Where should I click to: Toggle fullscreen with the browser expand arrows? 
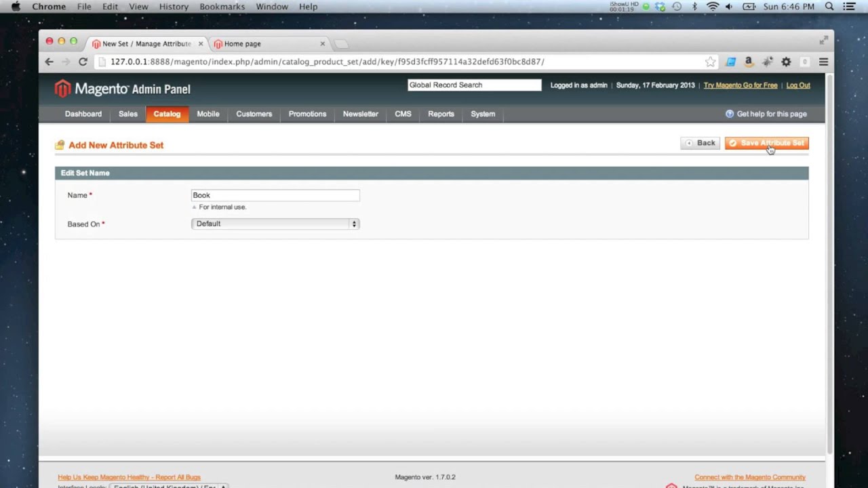pos(823,41)
